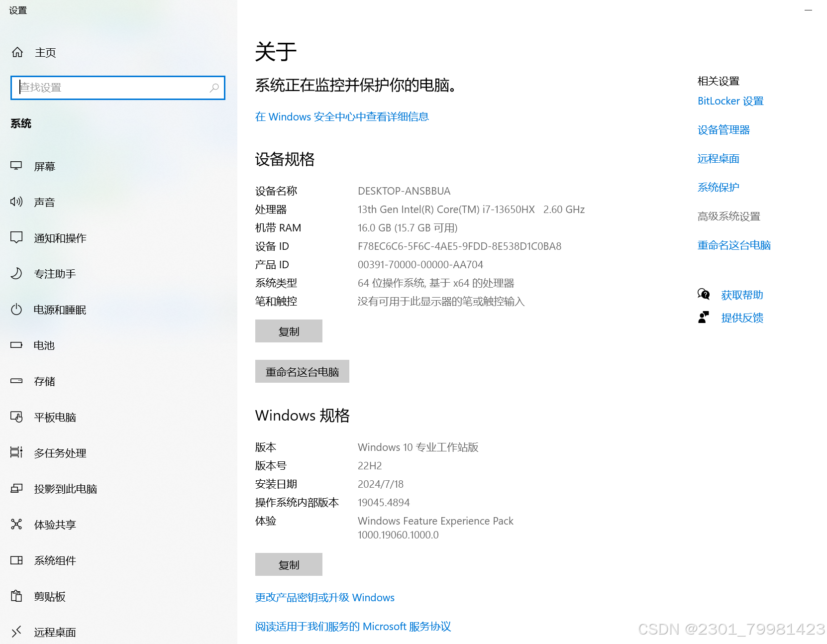
Task: Click the 关于 page heading
Action: coord(276,52)
